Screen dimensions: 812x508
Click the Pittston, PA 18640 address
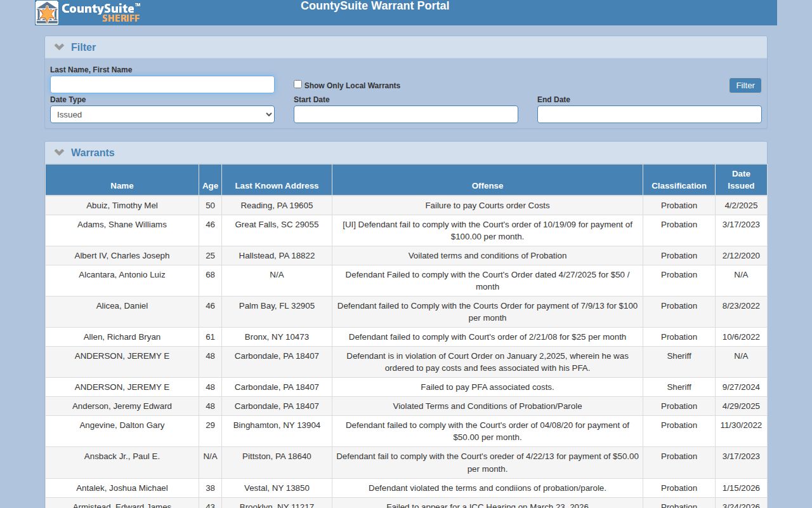point(277,457)
